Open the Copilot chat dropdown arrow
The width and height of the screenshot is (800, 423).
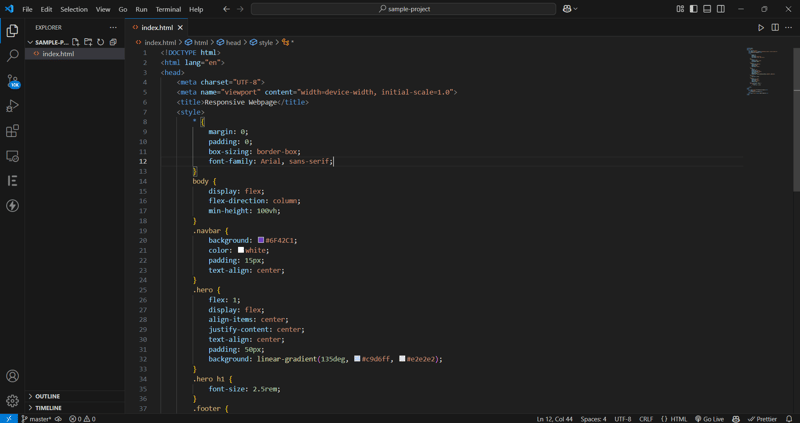point(576,9)
